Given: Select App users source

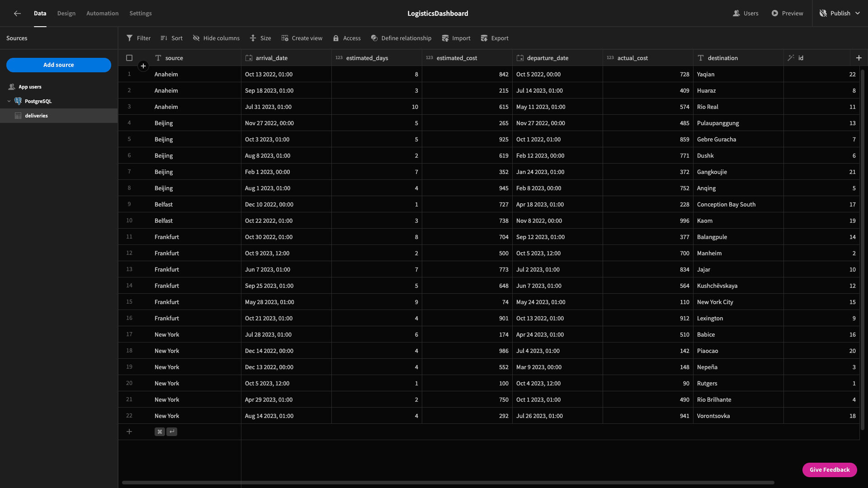Looking at the screenshot, I should pos(30,87).
